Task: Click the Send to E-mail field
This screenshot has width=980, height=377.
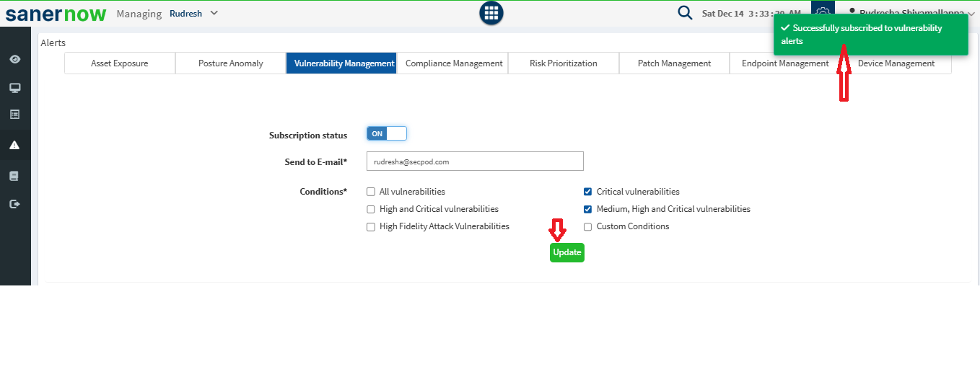Action: click(475, 161)
